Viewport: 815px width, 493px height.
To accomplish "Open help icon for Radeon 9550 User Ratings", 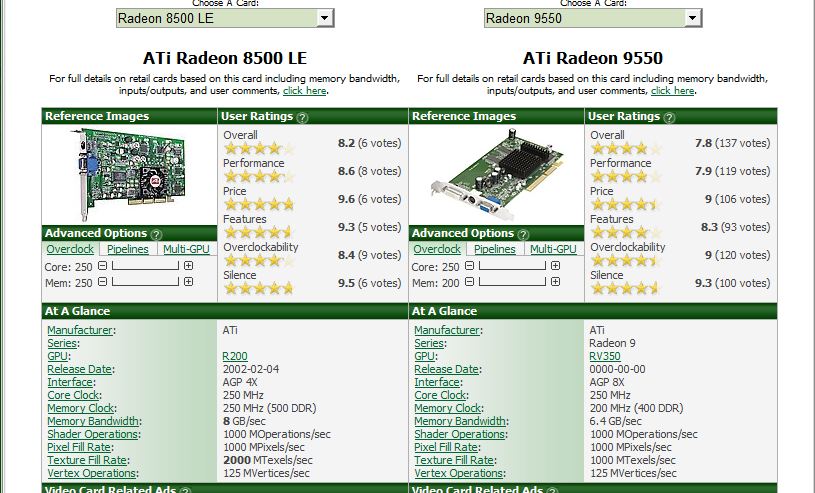I will tap(669, 118).
